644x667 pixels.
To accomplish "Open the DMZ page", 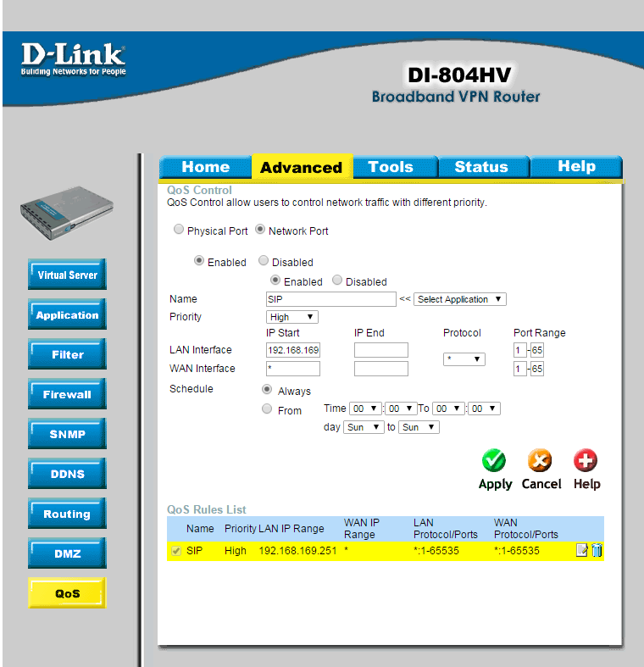I will click(x=67, y=553).
